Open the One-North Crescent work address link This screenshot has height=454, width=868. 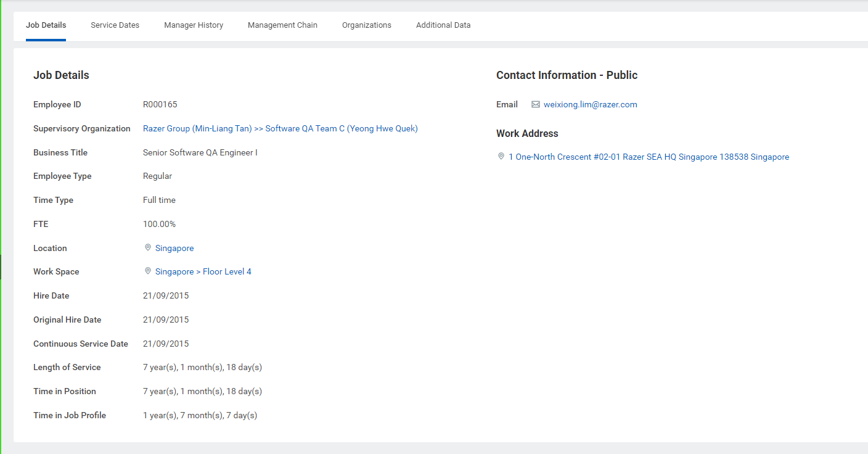pos(649,157)
